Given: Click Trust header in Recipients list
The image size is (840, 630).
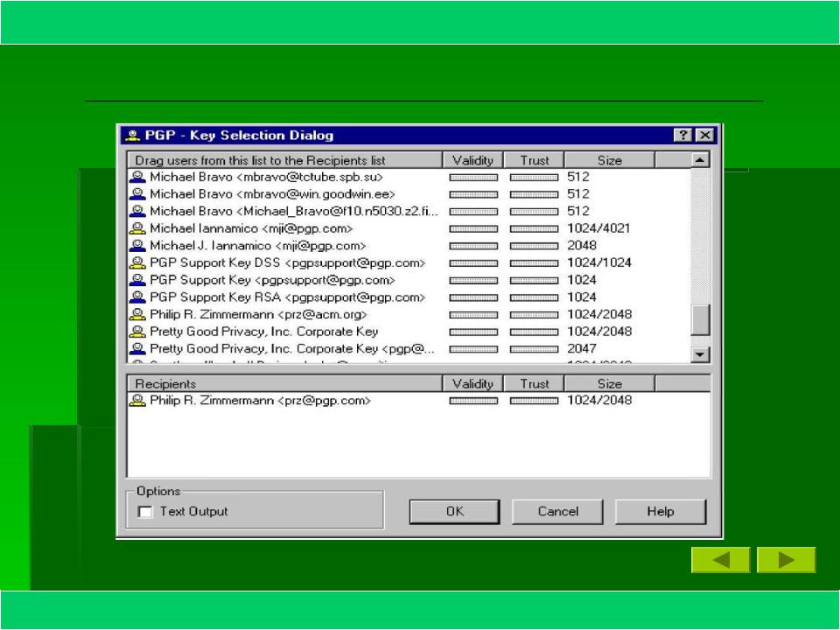Looking at the screenshot, I should [534, 383].
